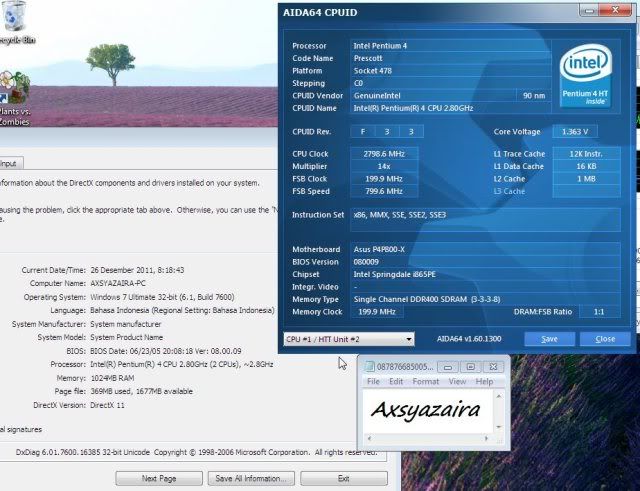
Task: Click the 799.6 MHz FSB speed value
Action: coord(384,191)
